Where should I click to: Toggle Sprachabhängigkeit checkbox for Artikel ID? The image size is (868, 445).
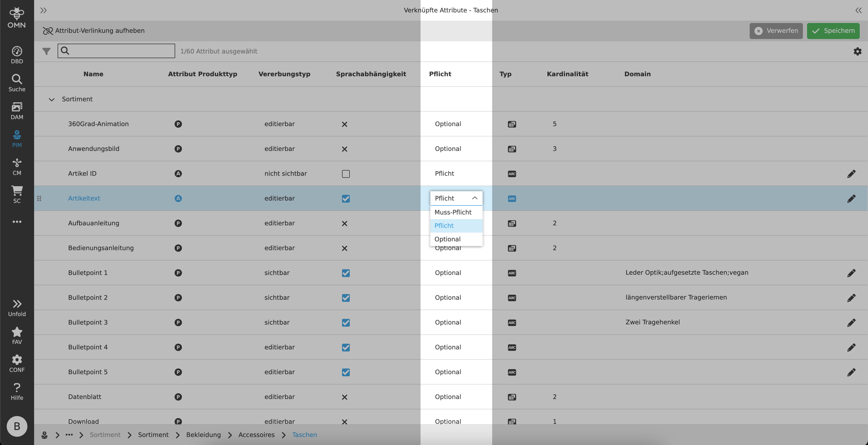(346, 174)
